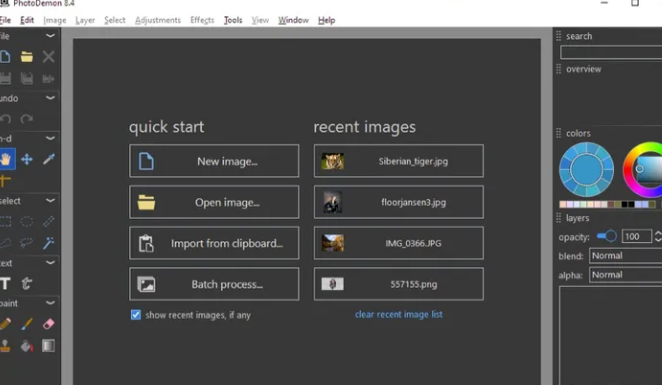Open the Effects menu
The image size is (662, 385).
tap(202, 20)
